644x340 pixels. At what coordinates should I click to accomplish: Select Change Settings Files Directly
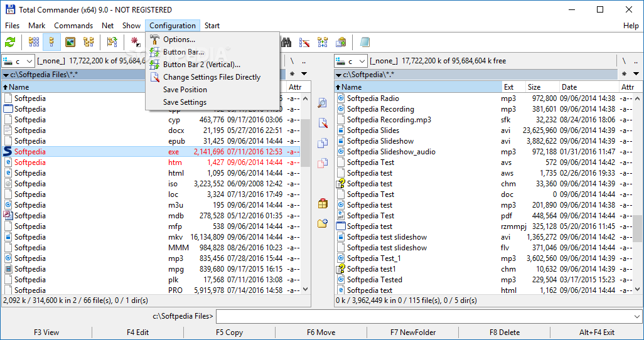point(212,77)
